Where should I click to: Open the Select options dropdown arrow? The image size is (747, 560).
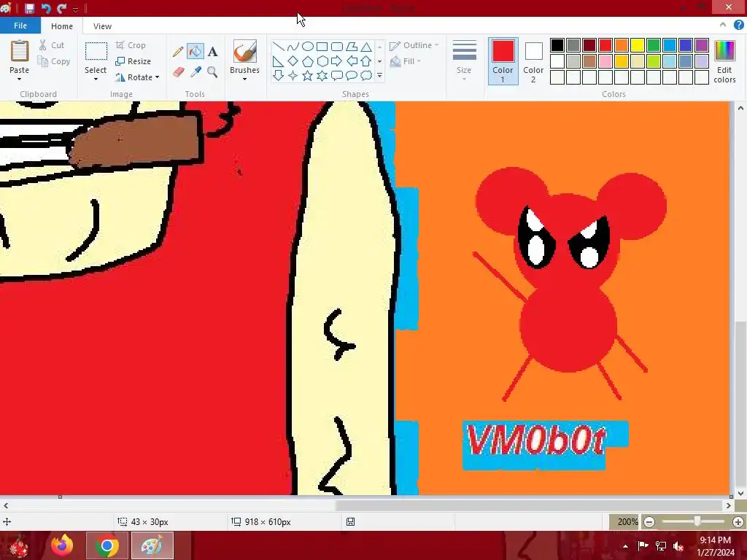[96, 79]
